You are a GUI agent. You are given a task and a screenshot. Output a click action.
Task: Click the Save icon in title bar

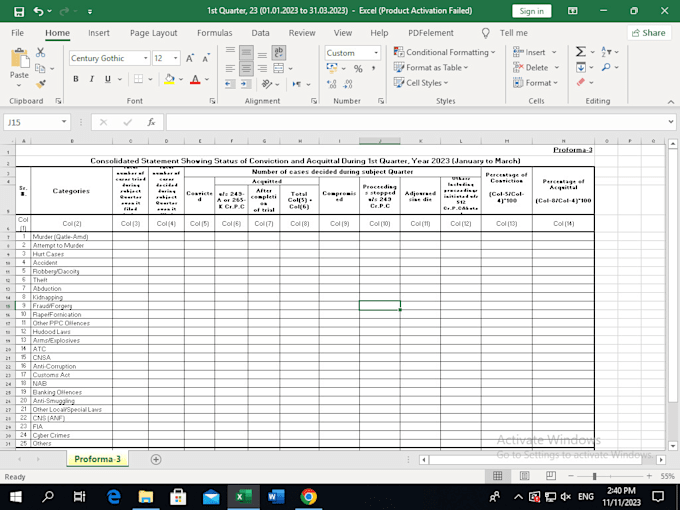pyautogui.click(x=19, y=11)
